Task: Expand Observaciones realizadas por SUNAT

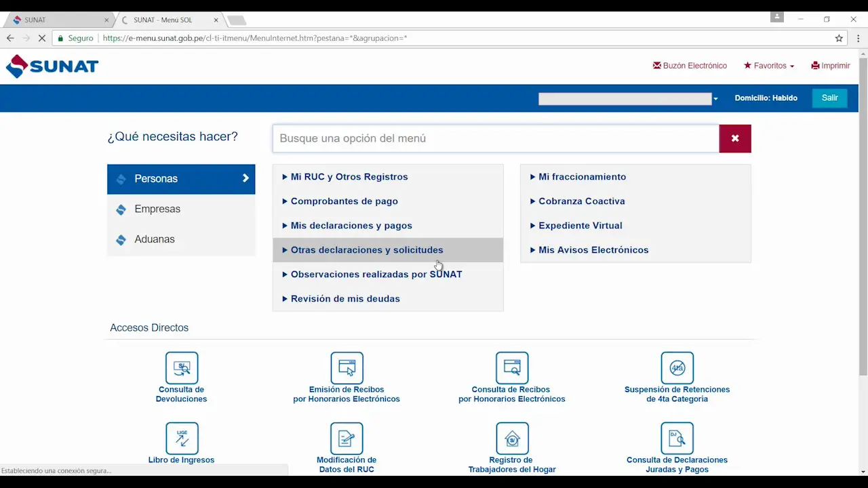Action: pos(388,274)
